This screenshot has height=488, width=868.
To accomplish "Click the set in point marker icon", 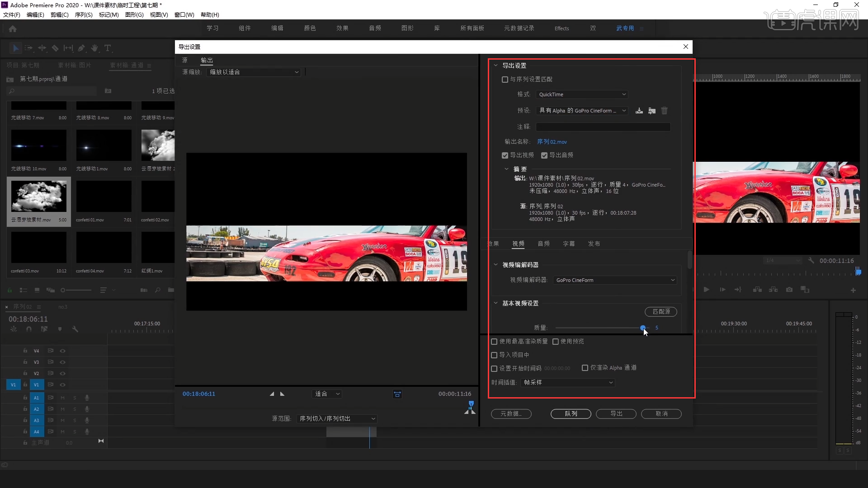I will pyautogui.click(x=272, y=394).
